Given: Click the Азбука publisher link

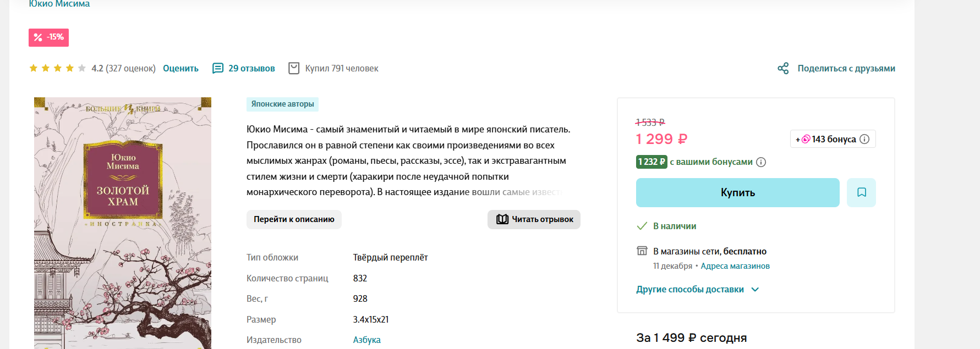Looking at the screenshot, I should click(366, 340).
